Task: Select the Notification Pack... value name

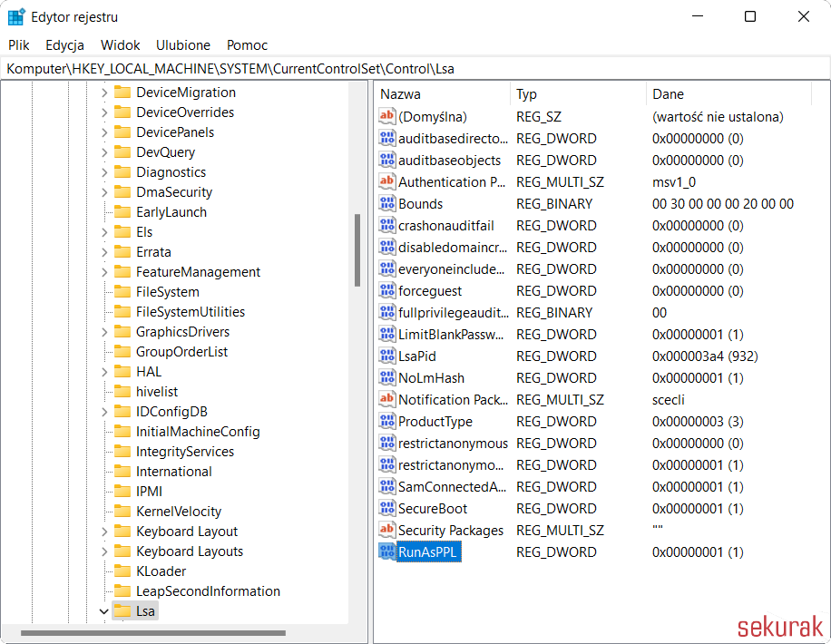Action: point(453,400)
